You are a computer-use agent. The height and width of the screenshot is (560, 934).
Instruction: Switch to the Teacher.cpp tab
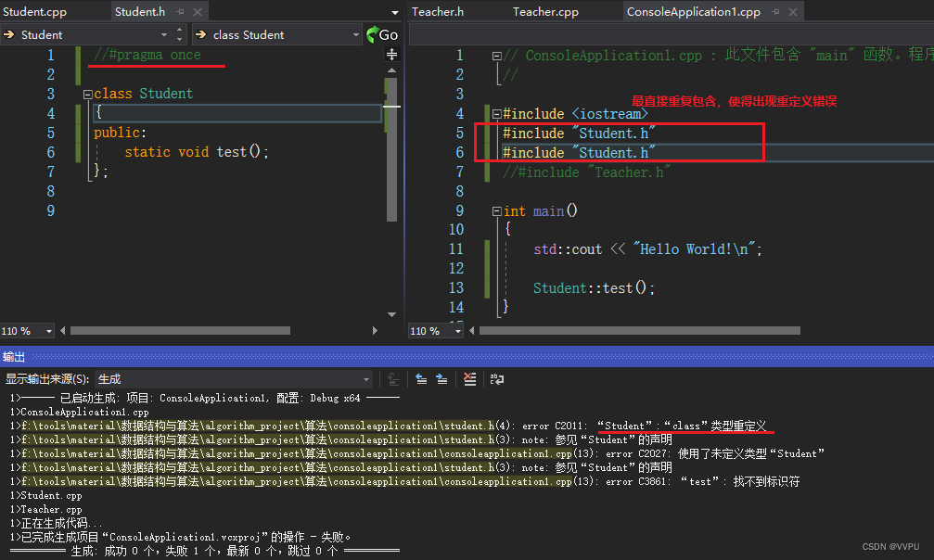coord(545,12)
